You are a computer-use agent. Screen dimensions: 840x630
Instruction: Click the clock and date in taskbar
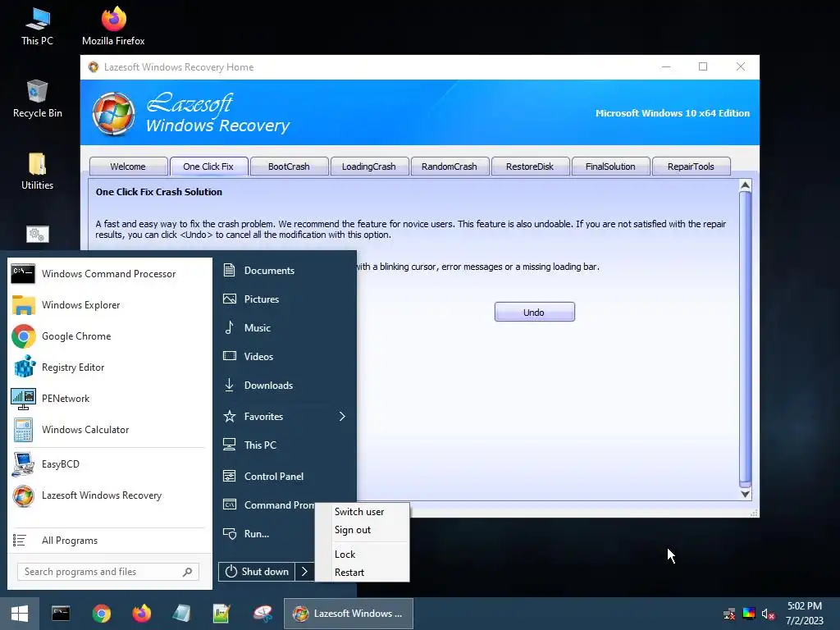pos(805,614)
